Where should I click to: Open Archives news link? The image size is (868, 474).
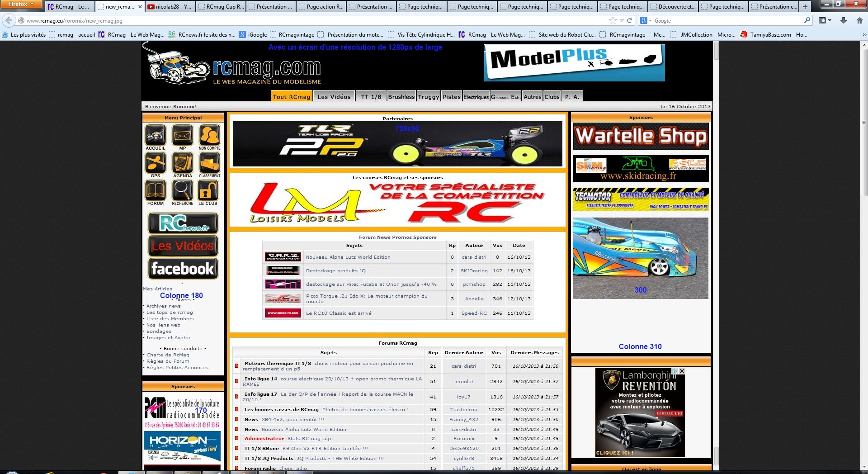pos(163,306)
